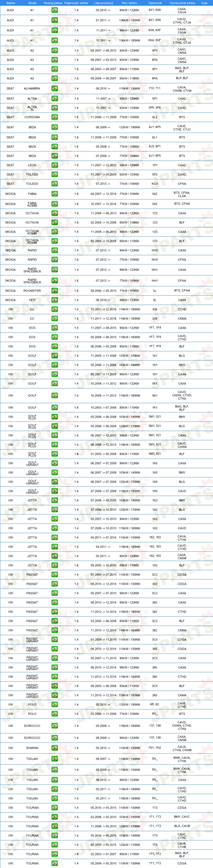Viewport: 213px width, 868px height.
Task: Select the fuel icon in the SEAT CORDOBA row
Action: click(54, 117)
